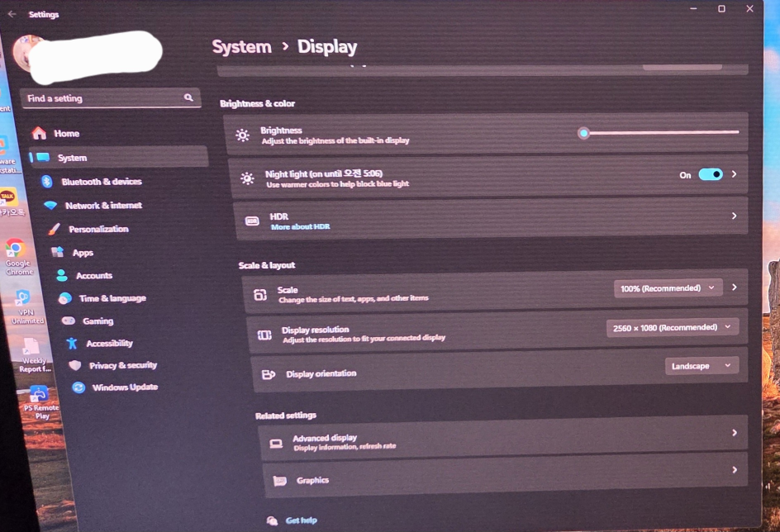Select Bluetooth & devices category
Image resolution: width=780 pixels, height=532 pixels.
point(122,182)
